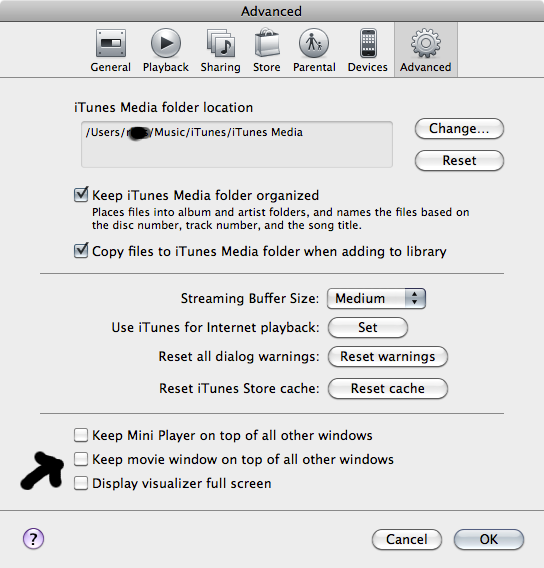This screenshot has height=568, width=544.
Task: Click the iTunes Media folder path field
Action: coord(237,145)
